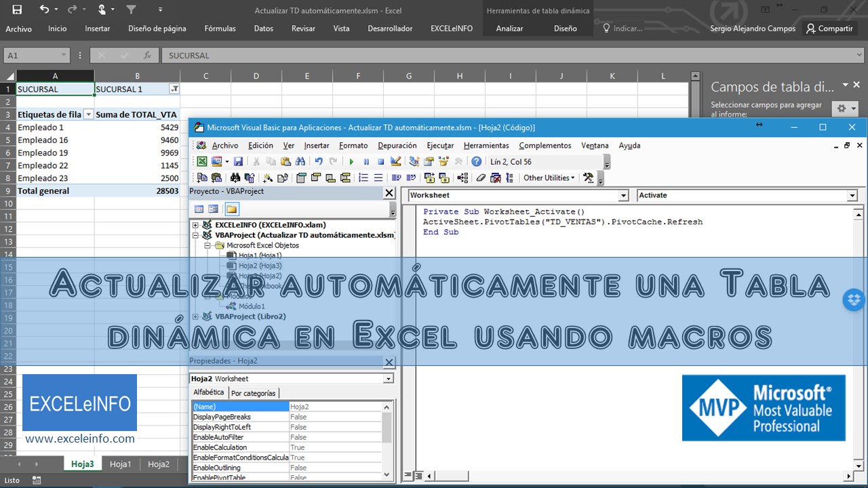Click the View Code icon in the Project panel

pos(199,209)
